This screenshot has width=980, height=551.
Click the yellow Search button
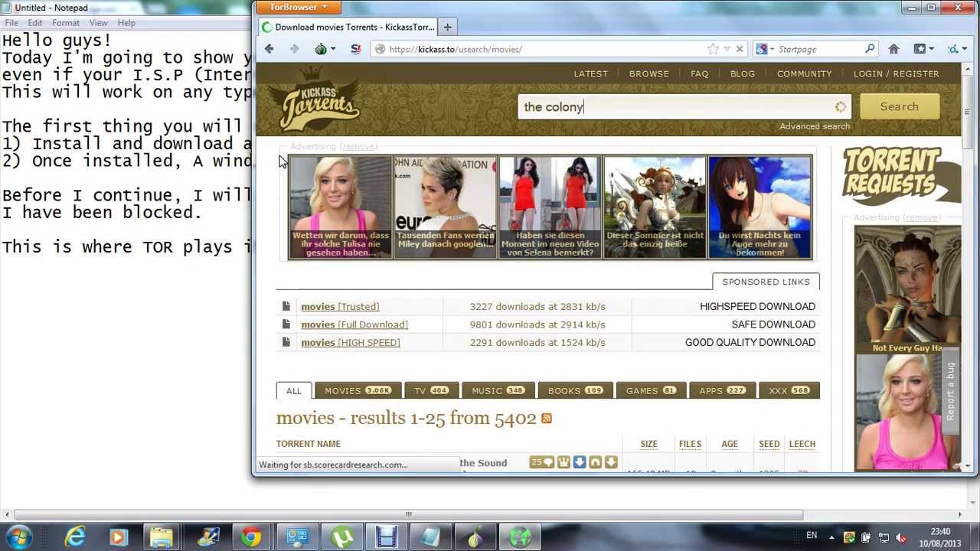(x=899, y=106)
